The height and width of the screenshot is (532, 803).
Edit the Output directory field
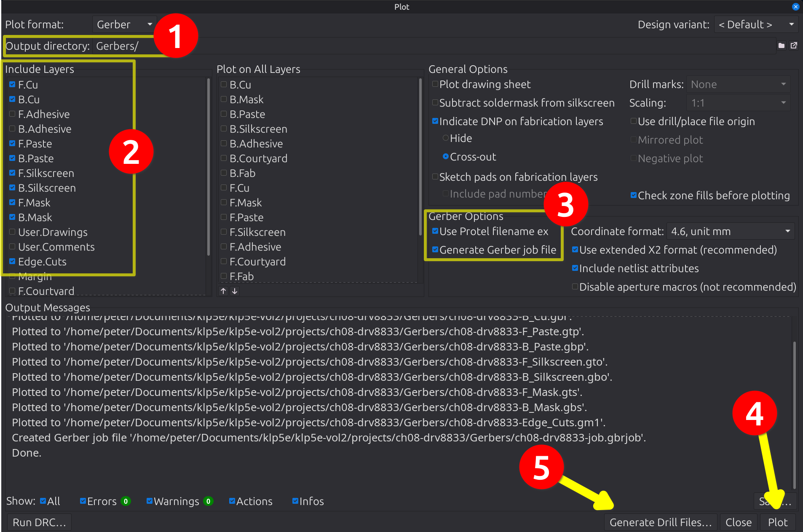tap(434, 46)
